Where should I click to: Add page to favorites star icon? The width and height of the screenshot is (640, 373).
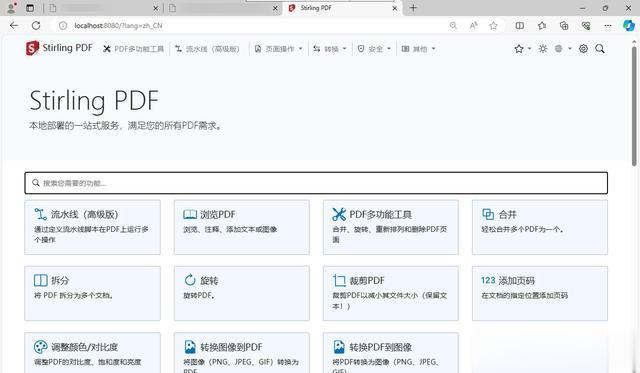(x=493, y=26)
